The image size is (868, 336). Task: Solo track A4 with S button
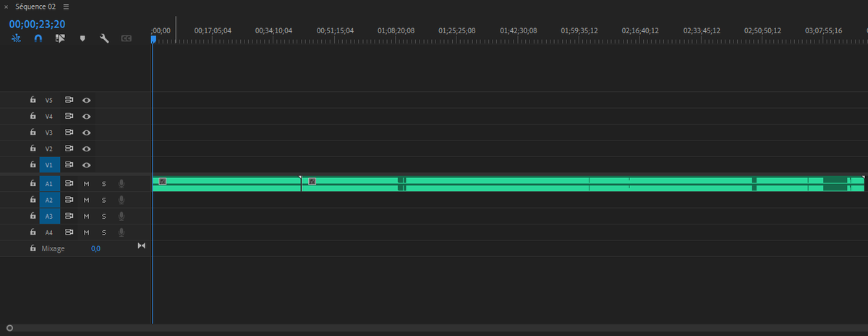[x=103, y=232]
